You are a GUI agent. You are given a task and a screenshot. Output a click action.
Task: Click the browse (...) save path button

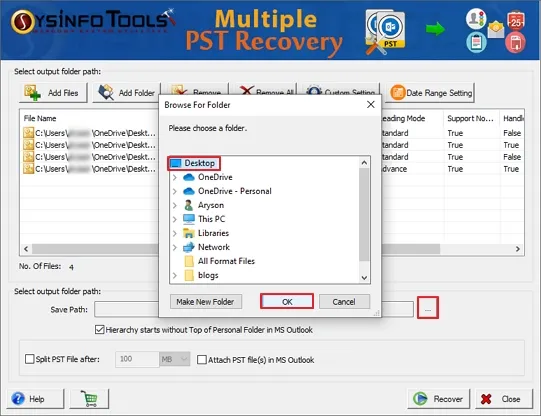428,307
